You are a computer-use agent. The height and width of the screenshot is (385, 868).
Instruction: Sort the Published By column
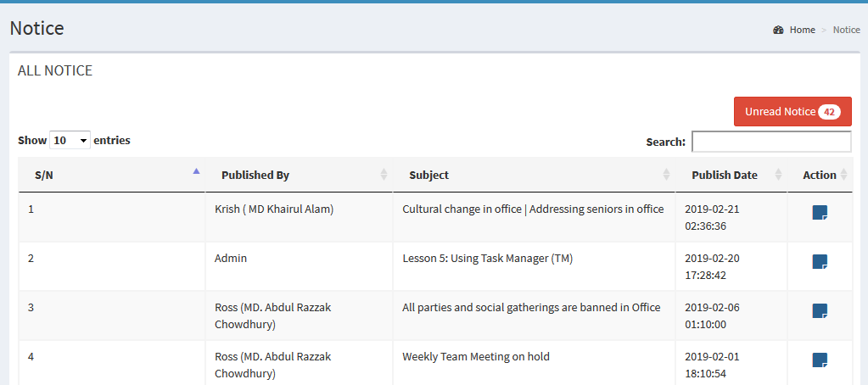(x=384, y=175)
